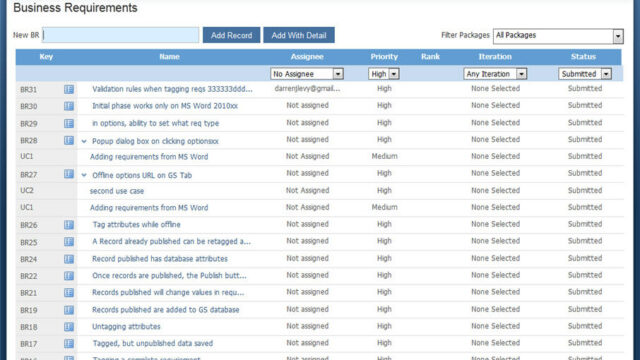This screenshot has height=360, width=640.
Task: Click the UC2 key cell
Action: pos(27,191)
